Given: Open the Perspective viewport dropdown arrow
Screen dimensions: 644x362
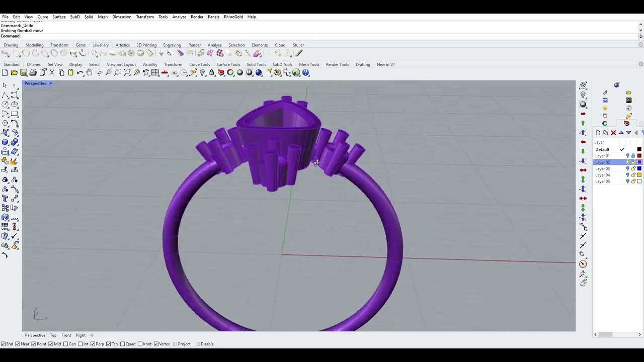Looking at the screenshot, I should 50,83.
